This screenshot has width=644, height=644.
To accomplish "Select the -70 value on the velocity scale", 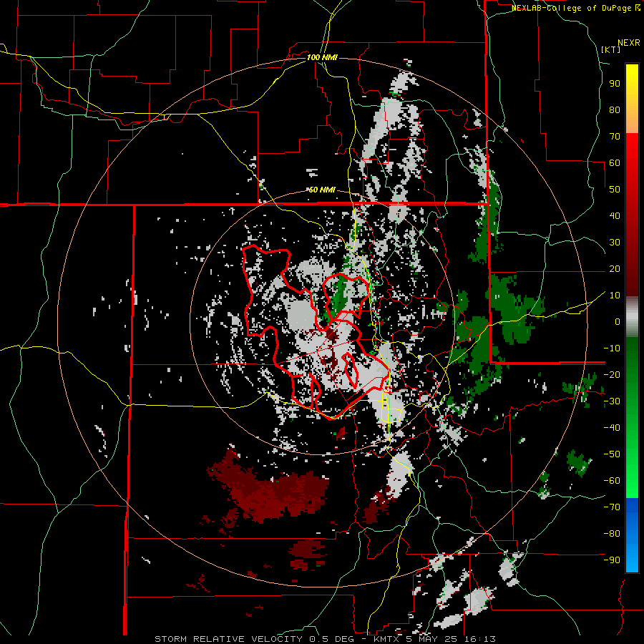I will click(612, 507).
